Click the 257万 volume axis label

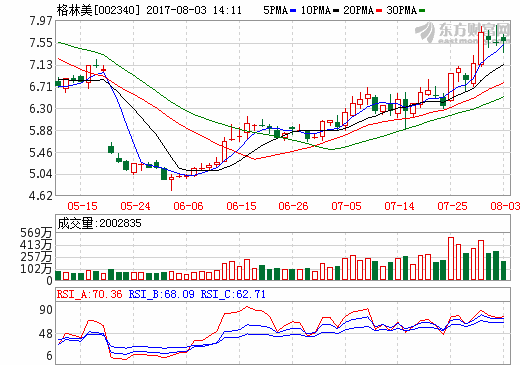tap(36, 257)
